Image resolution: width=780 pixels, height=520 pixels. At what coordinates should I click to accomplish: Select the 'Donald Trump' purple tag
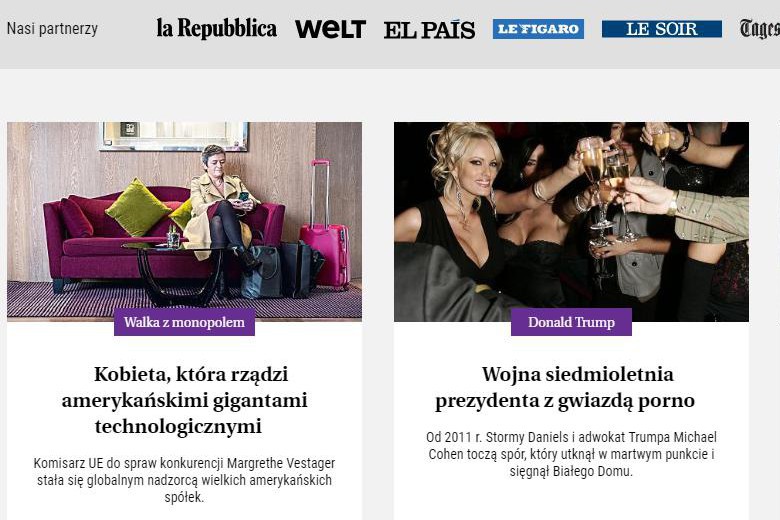571,322
